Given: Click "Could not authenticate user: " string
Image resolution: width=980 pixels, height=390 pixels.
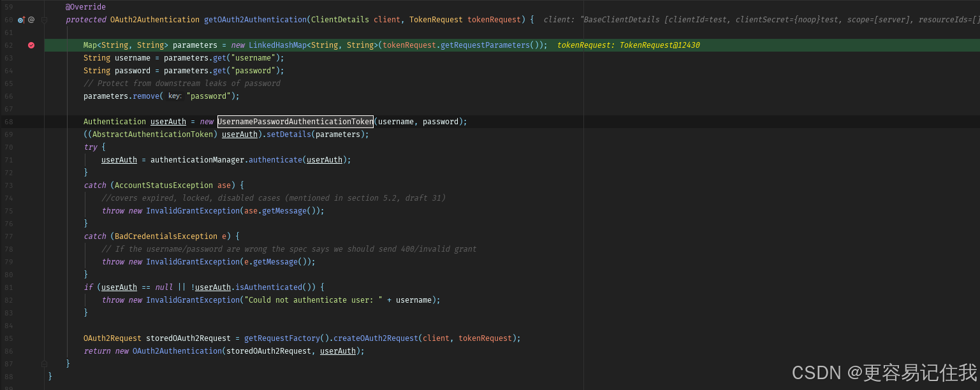Looking at the screenshot, I should pyautogui.click(x=313, y=300).
